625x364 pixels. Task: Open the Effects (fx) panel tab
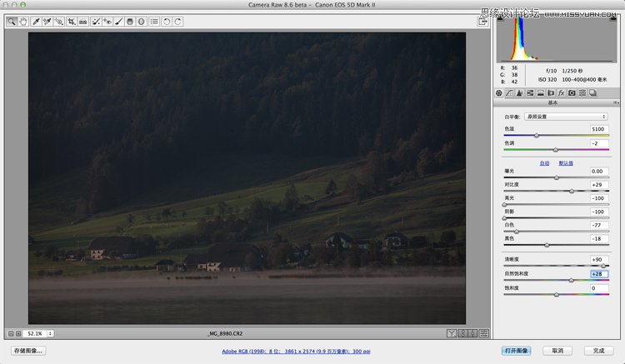click(x=561, y=92)
